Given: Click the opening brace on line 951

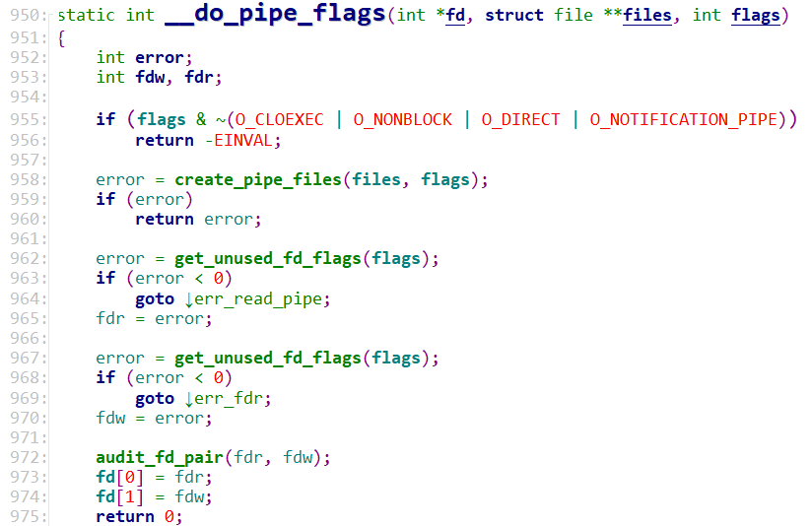Looking at the screenshot, I should click(62, 37).
